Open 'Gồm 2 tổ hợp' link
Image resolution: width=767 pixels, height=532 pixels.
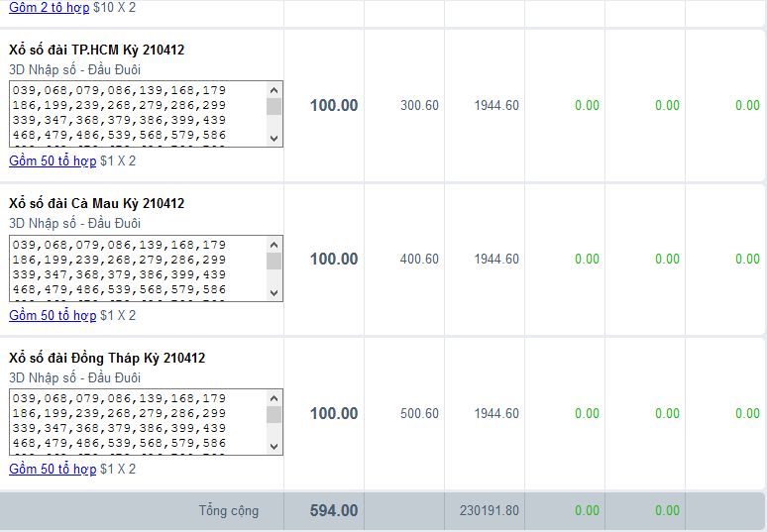[x=47, y=7]
